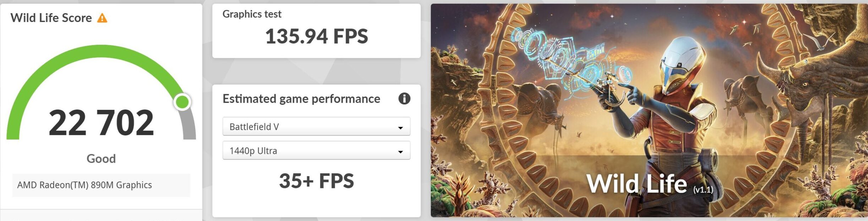
Task: Select the AMD Radeon(TM) 890M Graphics field
Action: click(x=101, y=185)
